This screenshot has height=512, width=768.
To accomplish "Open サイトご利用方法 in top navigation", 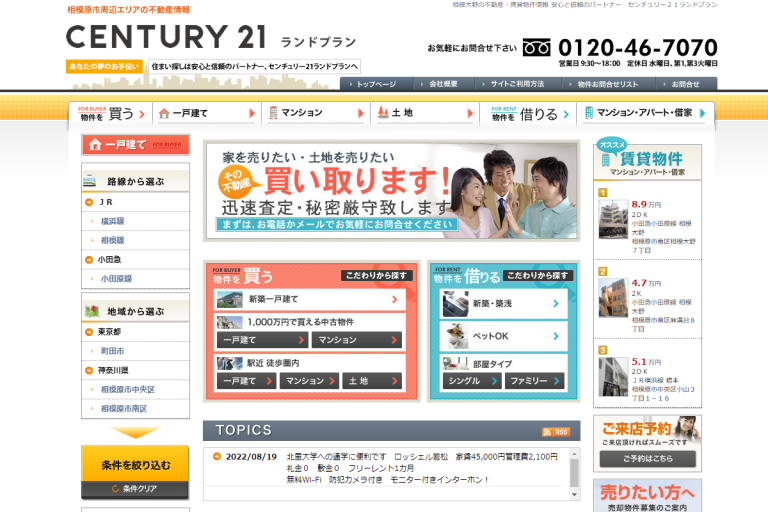I will [517, 84].
